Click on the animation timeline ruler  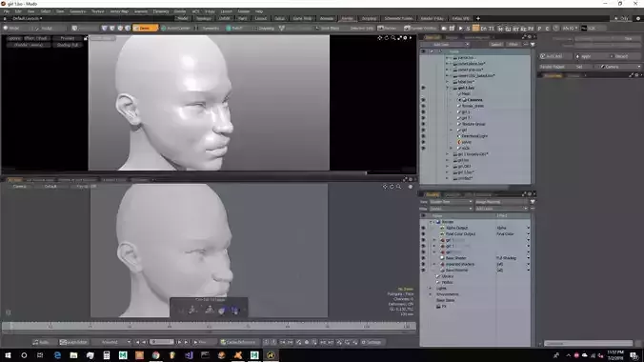click(209, 326)
